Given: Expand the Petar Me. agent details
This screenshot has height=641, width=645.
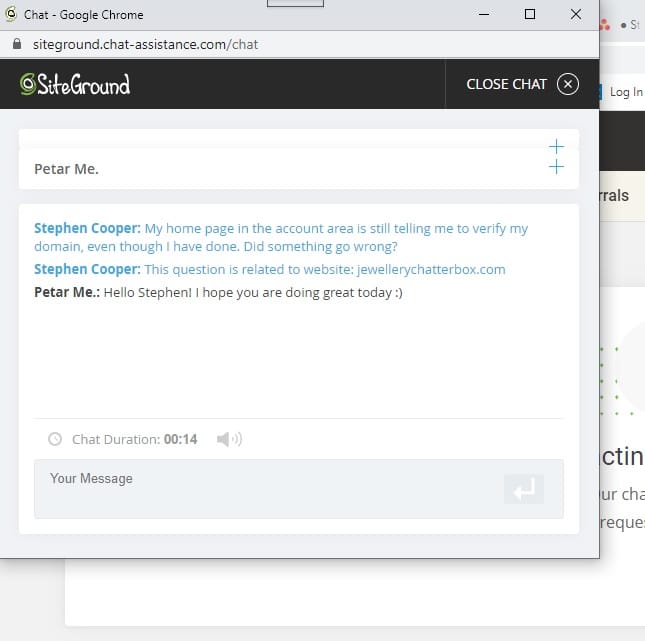Looking at the screenshot, I should (x=556, y=167).
